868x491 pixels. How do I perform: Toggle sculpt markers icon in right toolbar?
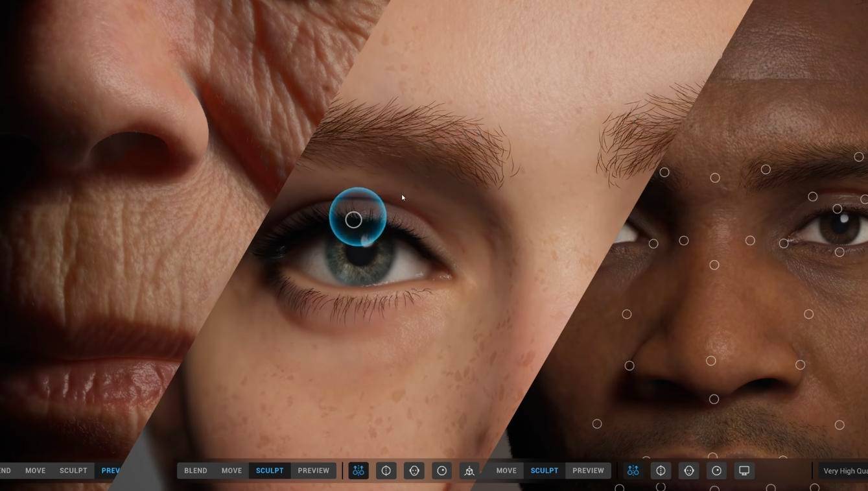(x=633, y=471)
